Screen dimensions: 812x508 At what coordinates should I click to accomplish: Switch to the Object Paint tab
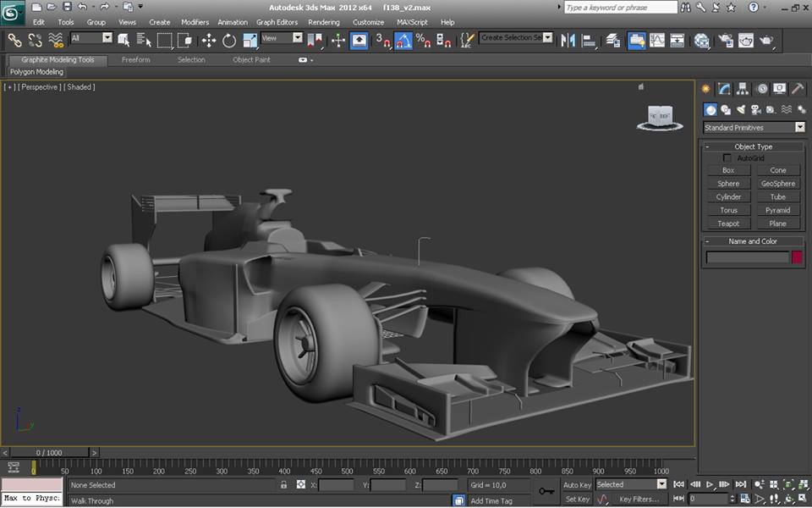(252, 59)
